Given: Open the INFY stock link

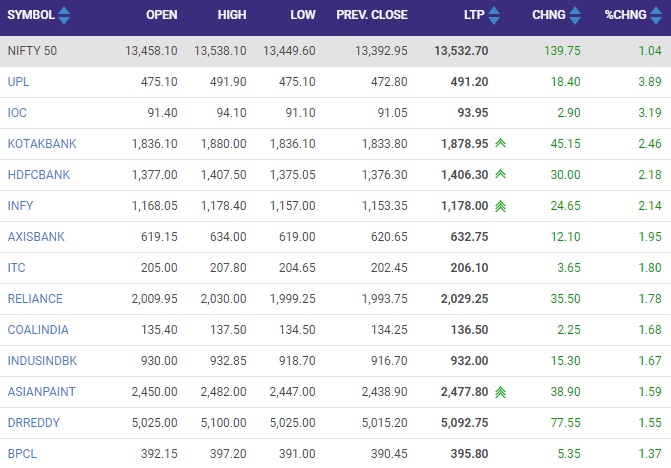Looking at the screenshot, I should 20,206.
